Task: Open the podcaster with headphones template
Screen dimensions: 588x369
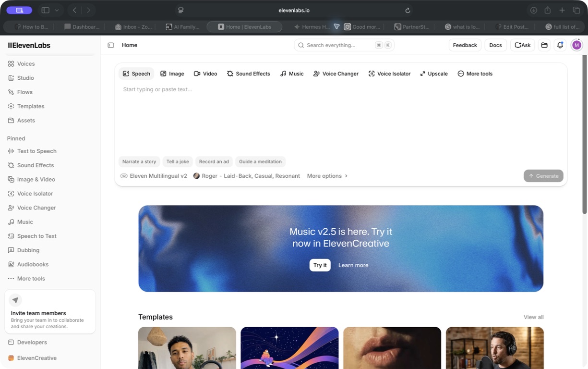Action: [495, 348]
